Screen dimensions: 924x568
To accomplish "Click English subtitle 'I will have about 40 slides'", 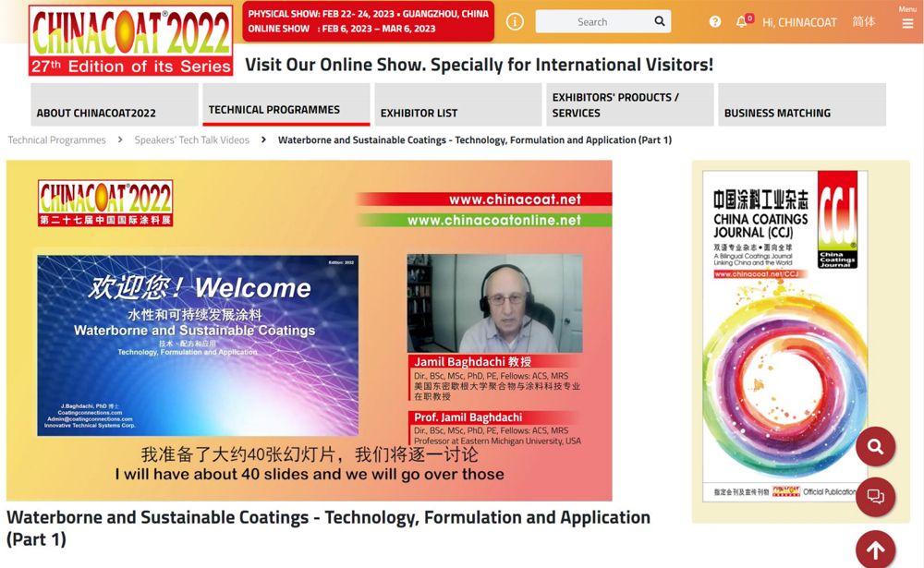I will tap(310, 475).
